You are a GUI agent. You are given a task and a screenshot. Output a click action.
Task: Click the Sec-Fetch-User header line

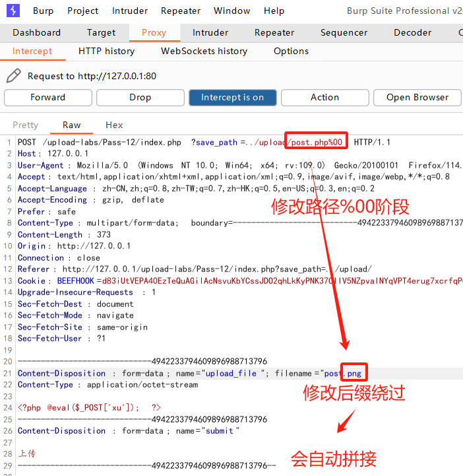tap(61, 338)
